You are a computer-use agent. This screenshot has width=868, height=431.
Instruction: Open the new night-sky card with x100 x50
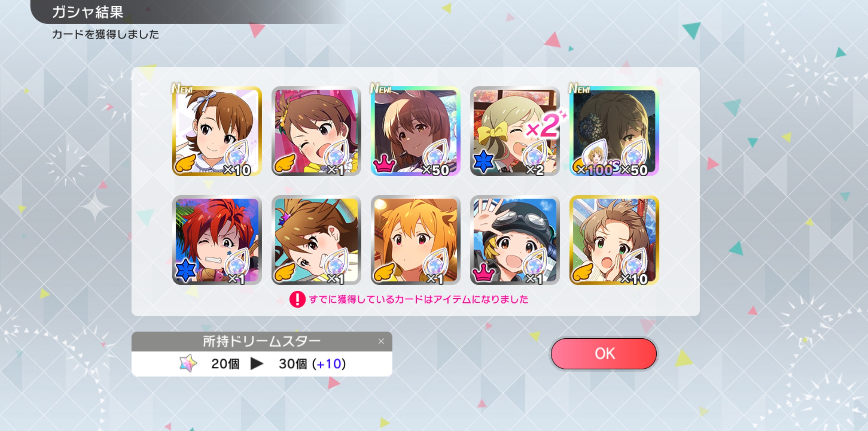click(614, 131)
